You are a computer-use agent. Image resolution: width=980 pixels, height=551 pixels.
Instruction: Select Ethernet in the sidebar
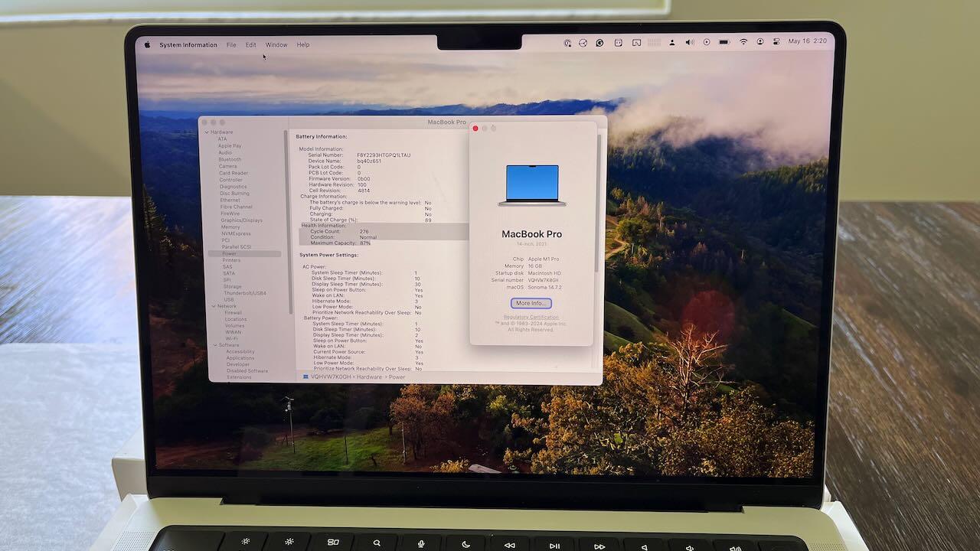[x=230, y=201]
